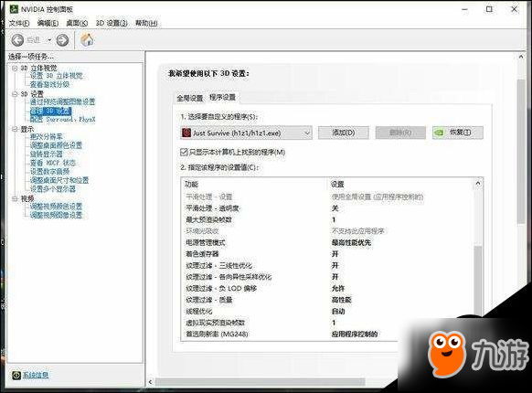Select 纹理过滤 - 各向异性采样优化 row

coord(327,277)
